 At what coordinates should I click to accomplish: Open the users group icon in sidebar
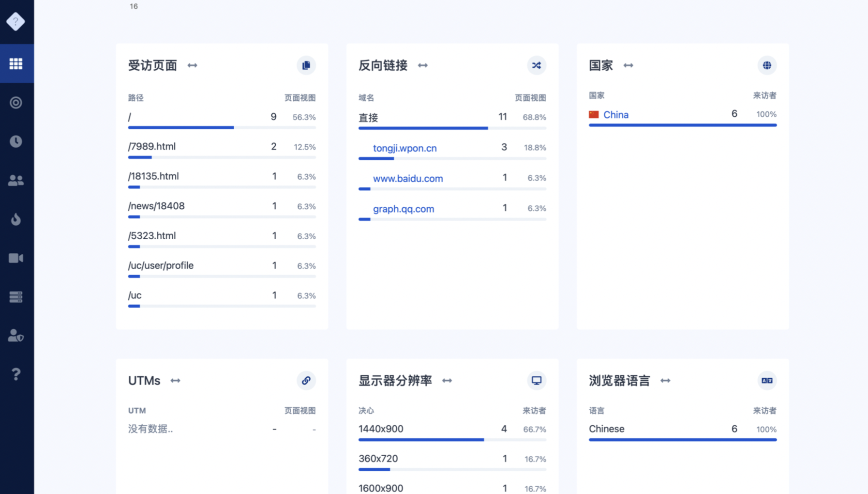(16, 180)
